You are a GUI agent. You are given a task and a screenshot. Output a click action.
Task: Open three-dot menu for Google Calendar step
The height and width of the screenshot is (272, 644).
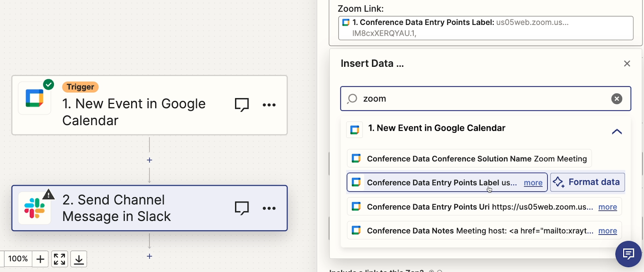pos(269,105)
